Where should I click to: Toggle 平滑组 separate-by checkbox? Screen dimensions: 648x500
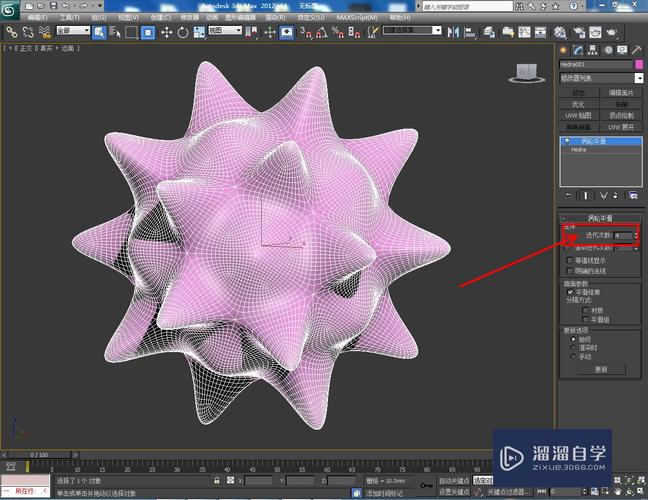coord(585,319)
